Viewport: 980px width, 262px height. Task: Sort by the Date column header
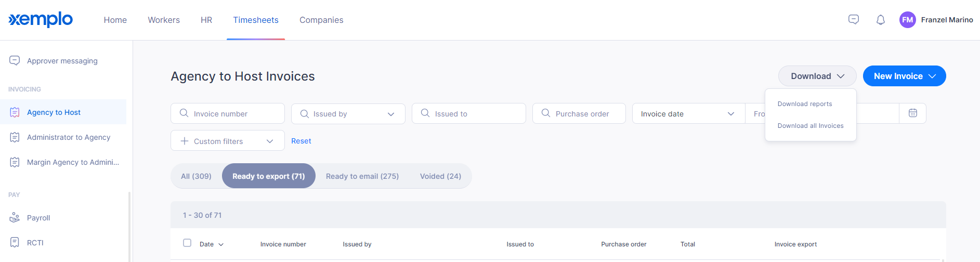[x=211, y=244]
